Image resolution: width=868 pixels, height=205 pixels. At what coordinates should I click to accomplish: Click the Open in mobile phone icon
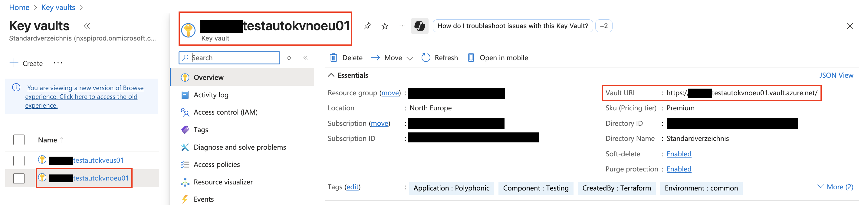pyautogui.click(x=471, y=57)
